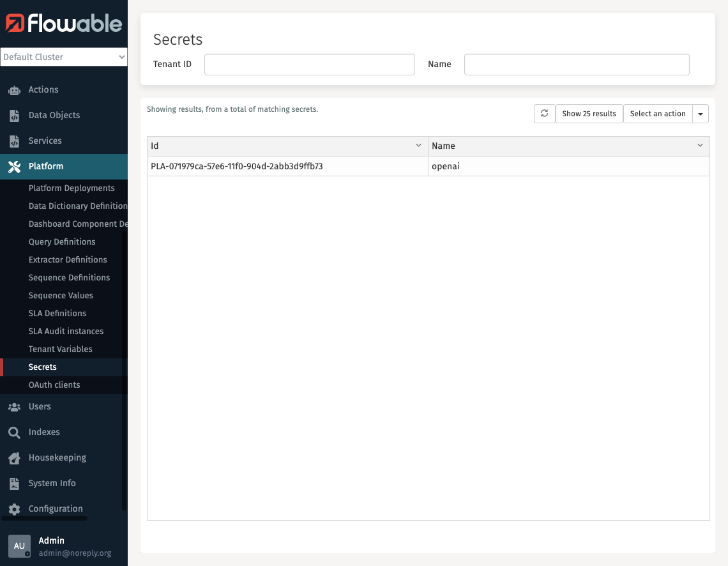
Task: Click the refresh results icon
Action: [544, 113]
